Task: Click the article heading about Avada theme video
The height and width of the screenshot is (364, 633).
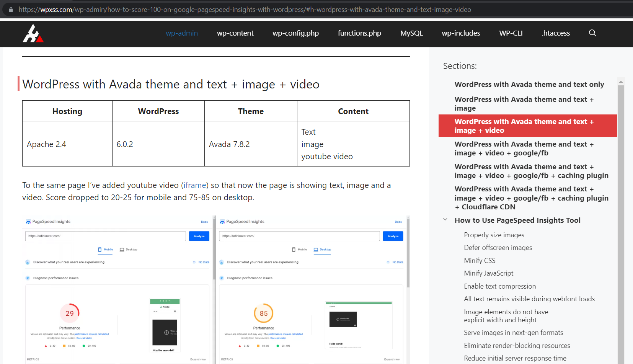Action: coord(171,84)
